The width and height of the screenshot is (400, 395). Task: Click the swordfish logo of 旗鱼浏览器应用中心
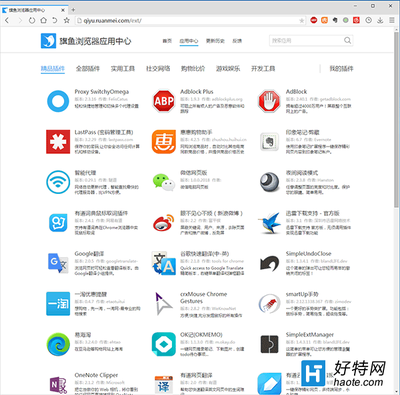[x=48, y=41]
